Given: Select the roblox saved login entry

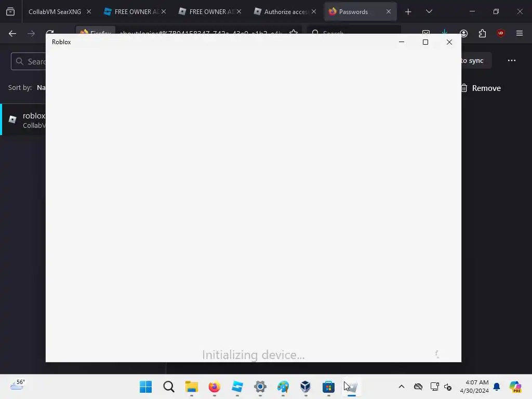Looking at the screenshot, I should click(23, 119).
